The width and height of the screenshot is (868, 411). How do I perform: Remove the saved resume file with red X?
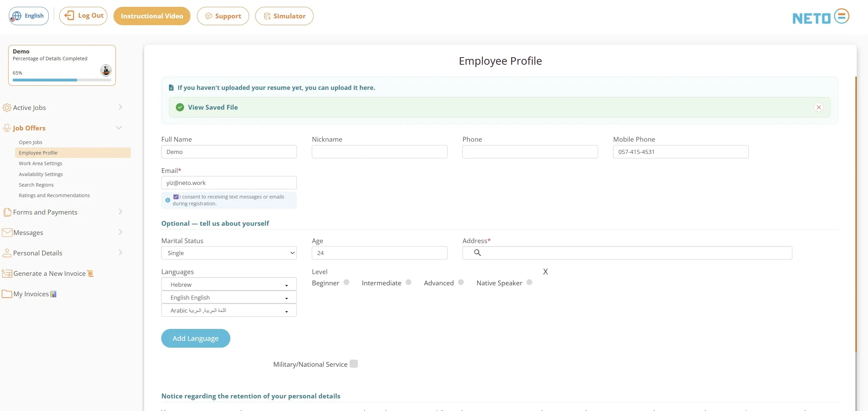click(x=819, y=107)
